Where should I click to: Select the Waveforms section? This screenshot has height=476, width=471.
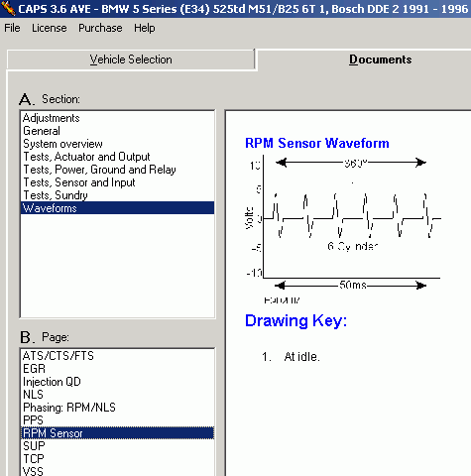click(x=117, y=208)
